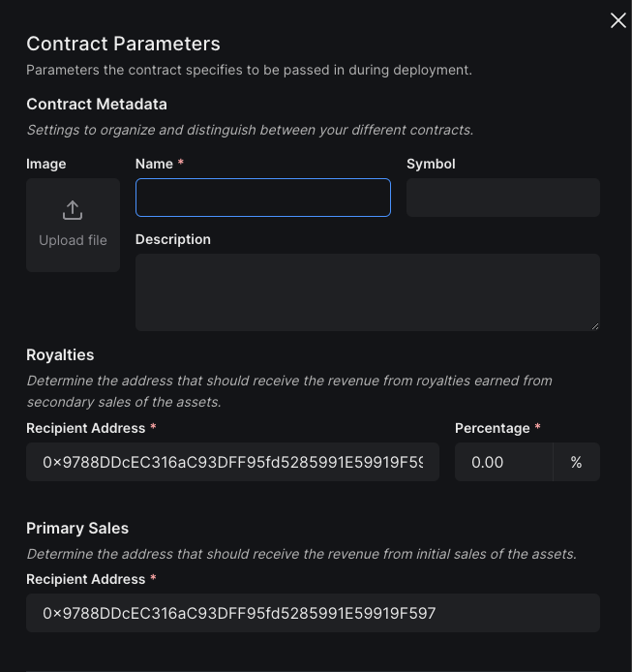
Task: Click the % suffix beside Percentage
Action: 576,463
